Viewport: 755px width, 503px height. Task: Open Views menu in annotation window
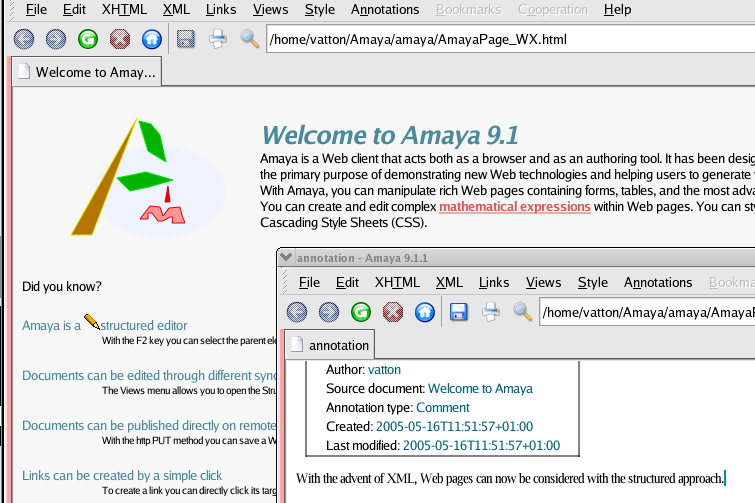[544, 283]
